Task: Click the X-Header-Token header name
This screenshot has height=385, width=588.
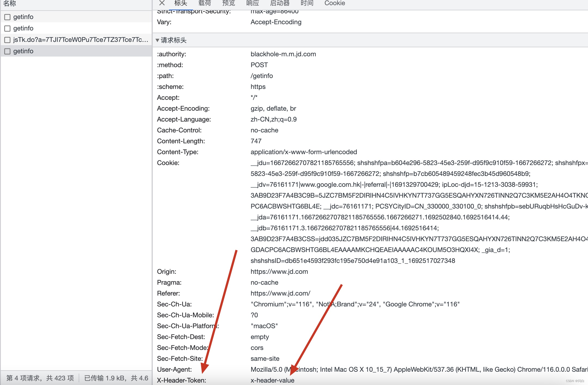Action: 182,380
